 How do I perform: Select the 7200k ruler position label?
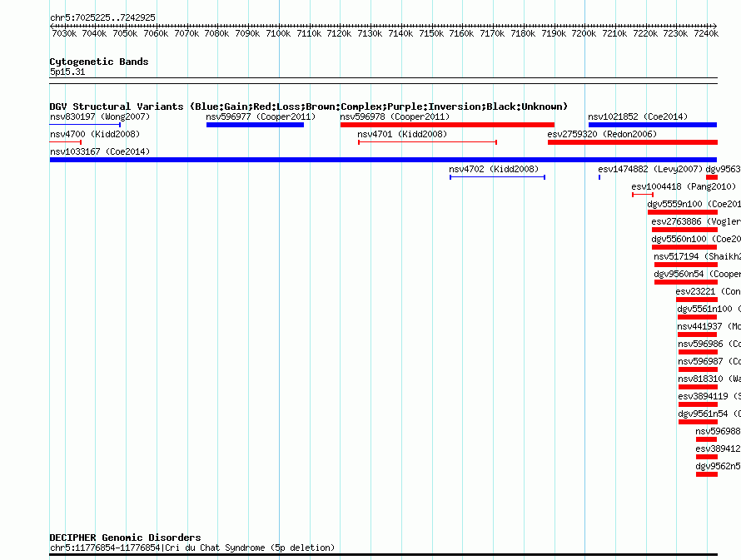tap(584, 33)
